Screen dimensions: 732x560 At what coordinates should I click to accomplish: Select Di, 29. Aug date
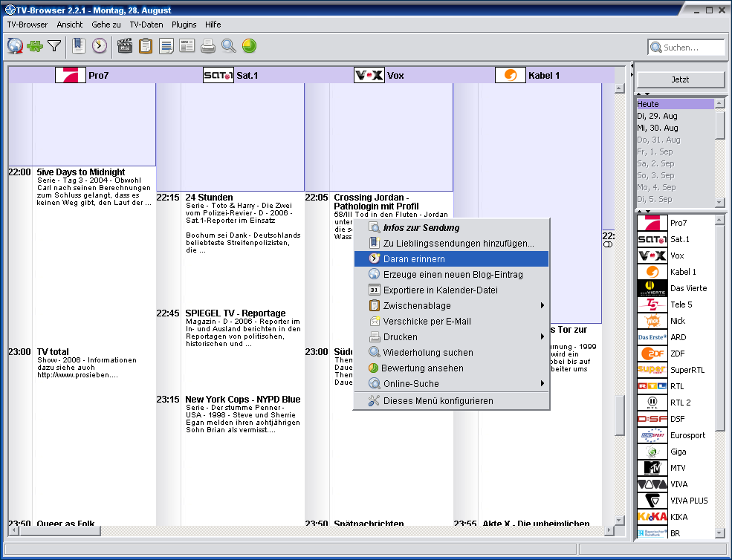pyautogui.click(x=675, y=116)
